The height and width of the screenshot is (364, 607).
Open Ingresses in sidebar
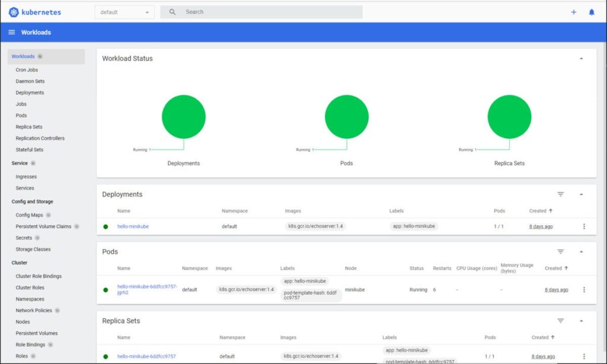(26, 177)
